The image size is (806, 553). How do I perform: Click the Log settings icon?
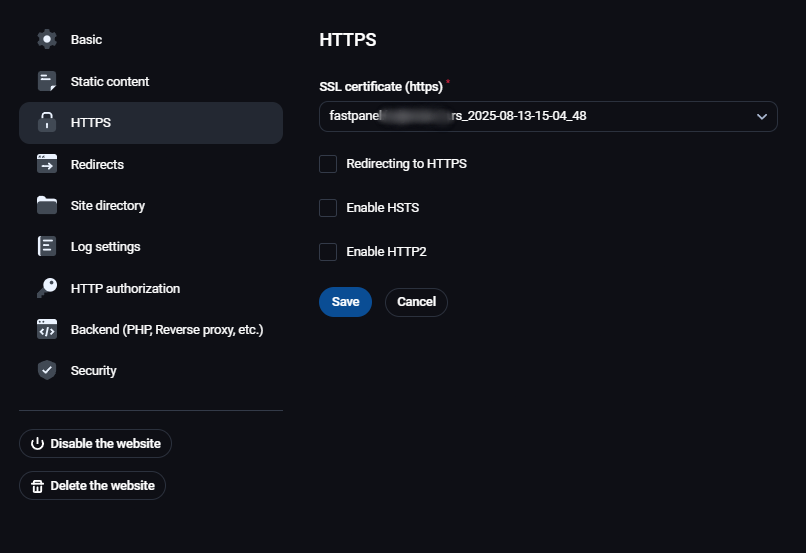(x=47, y=246)
